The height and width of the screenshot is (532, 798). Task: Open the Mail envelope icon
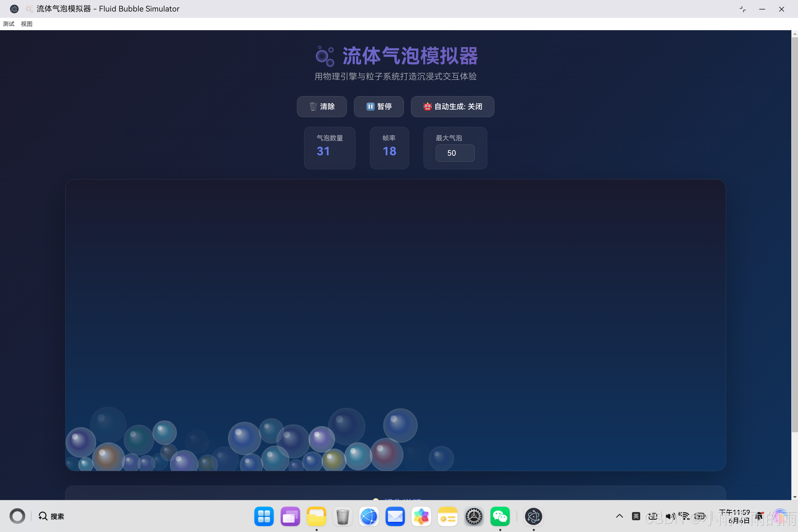point(395,516)
